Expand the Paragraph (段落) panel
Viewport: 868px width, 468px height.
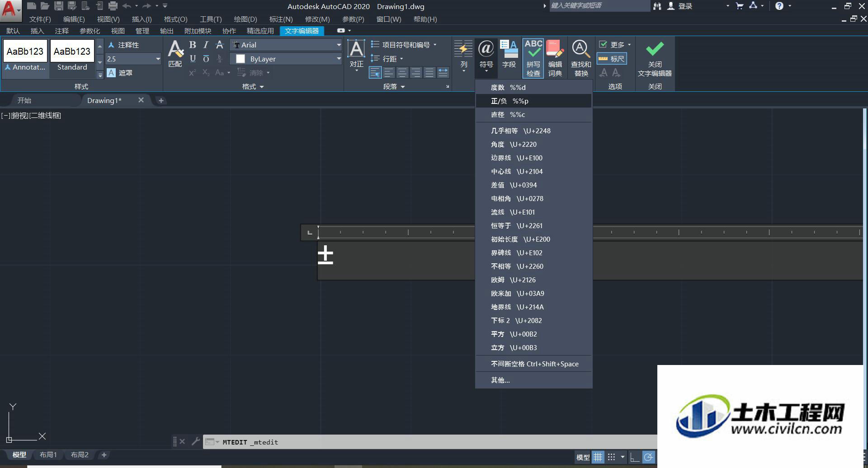394,86
